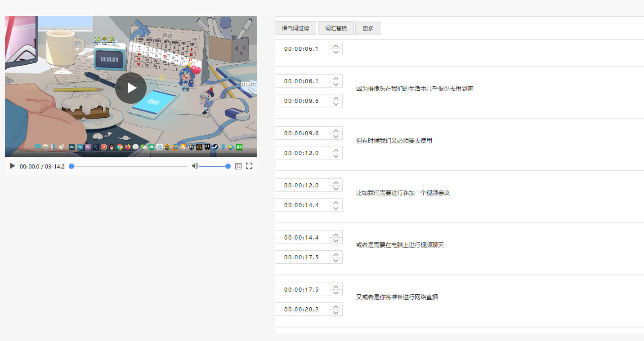Click the playback time readout 00:00.0 / 03:14.2
Screen dimensions: 644x341
42,167
